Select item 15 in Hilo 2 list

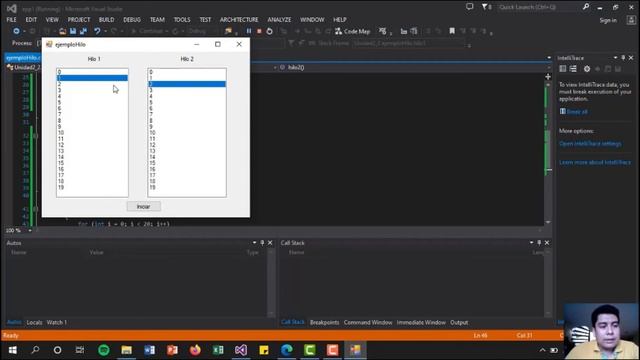(187, 163)
